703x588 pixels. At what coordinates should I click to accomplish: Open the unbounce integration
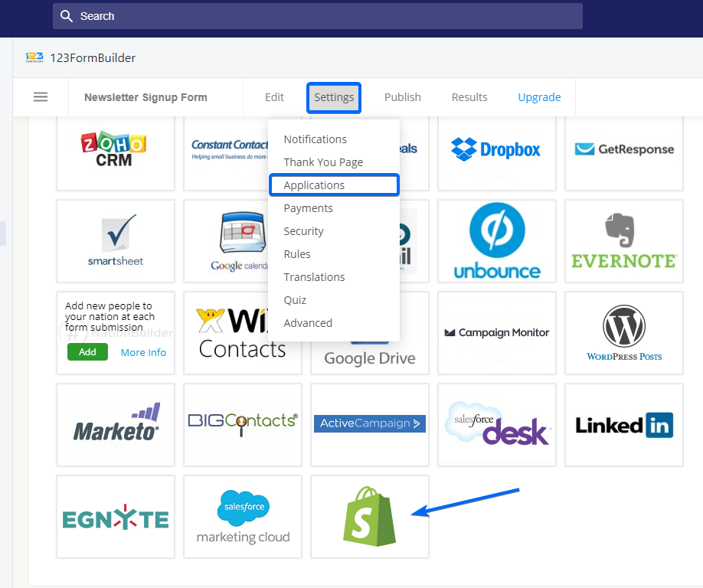click(x=496, y=241)
